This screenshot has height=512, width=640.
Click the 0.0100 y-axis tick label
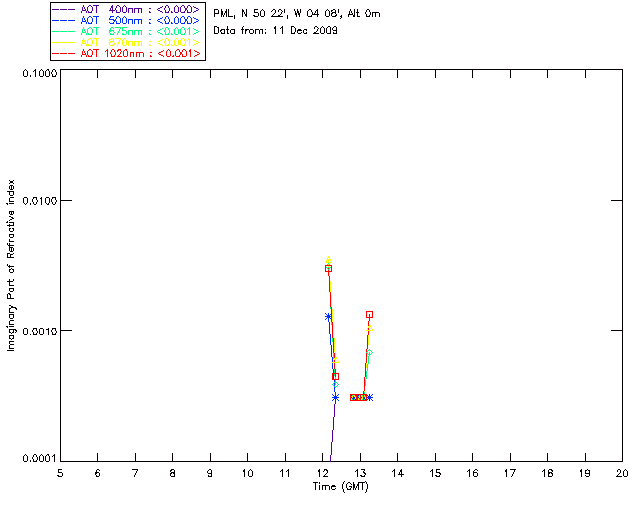tap(39, 201)
